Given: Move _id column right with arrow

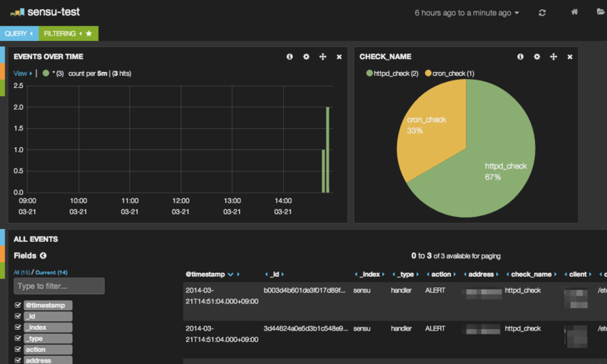Looking at the screenshot, I should 283,275.
